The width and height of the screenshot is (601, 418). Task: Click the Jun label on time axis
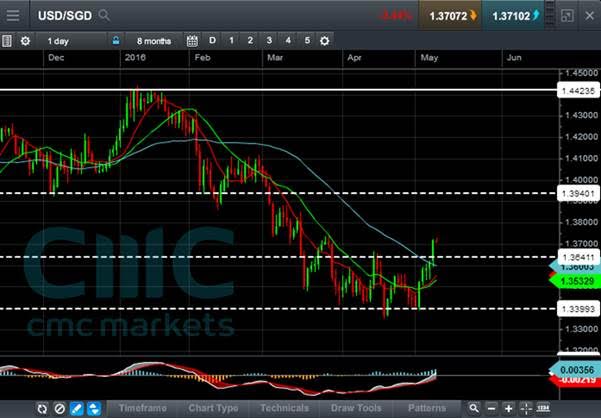(514, 58)
